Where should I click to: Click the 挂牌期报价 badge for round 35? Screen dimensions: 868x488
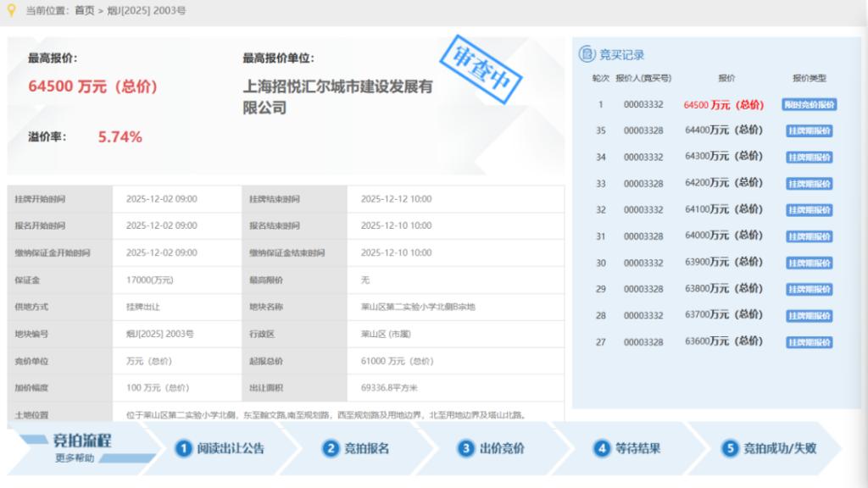[809, 131]
